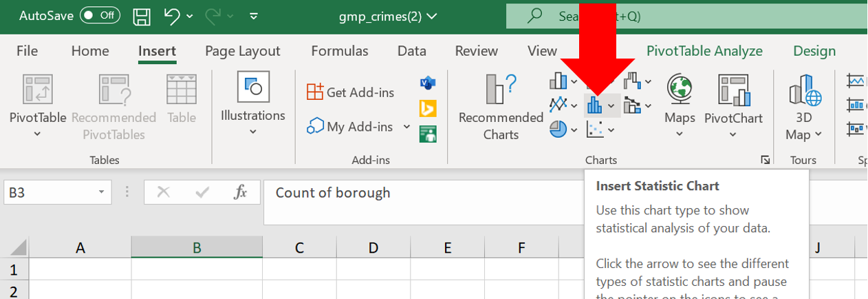Click the Bing Maps add-in icon

point(428,108)
